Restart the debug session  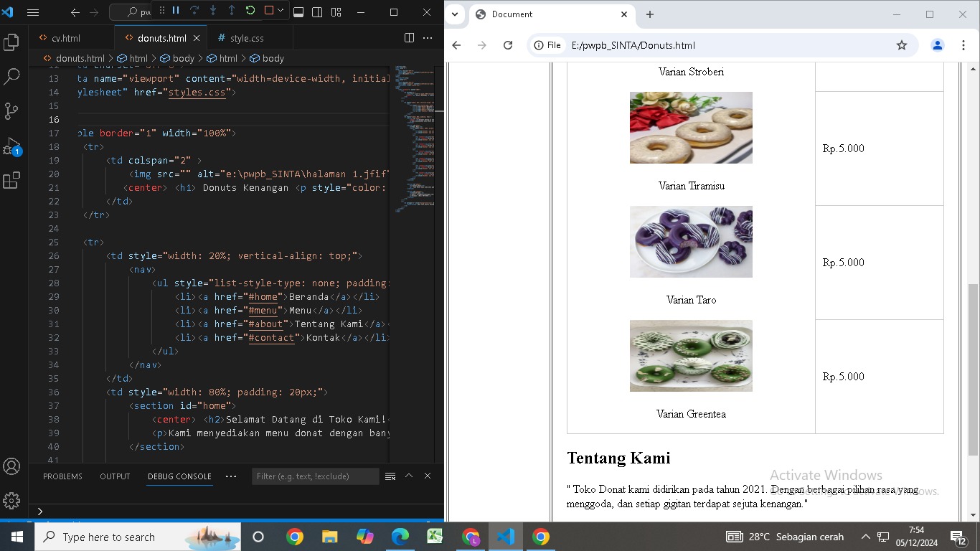pos(250,10)
